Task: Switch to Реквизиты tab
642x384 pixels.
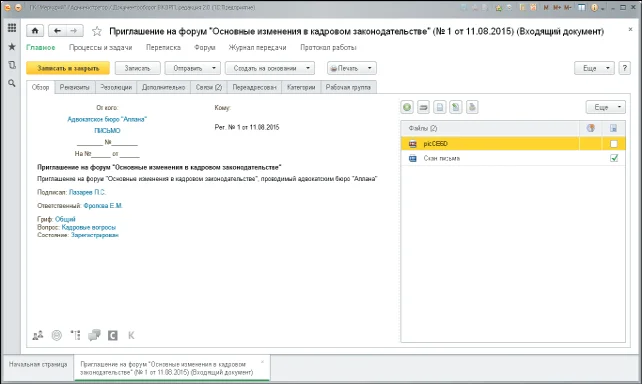Action: click(75, 87)
